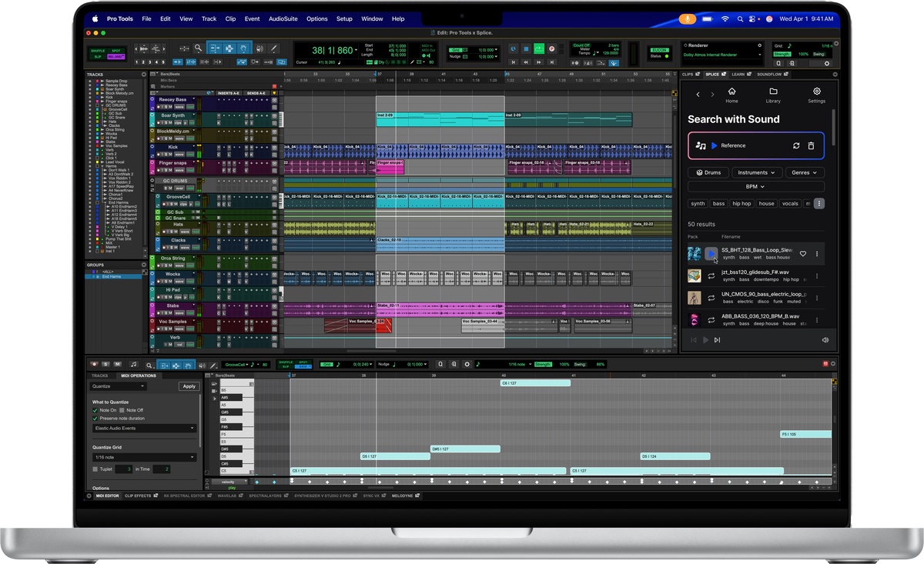The image size is (924, 564).
Task: Select the Scrubber speaker tool
Action: tap(259, 48)
